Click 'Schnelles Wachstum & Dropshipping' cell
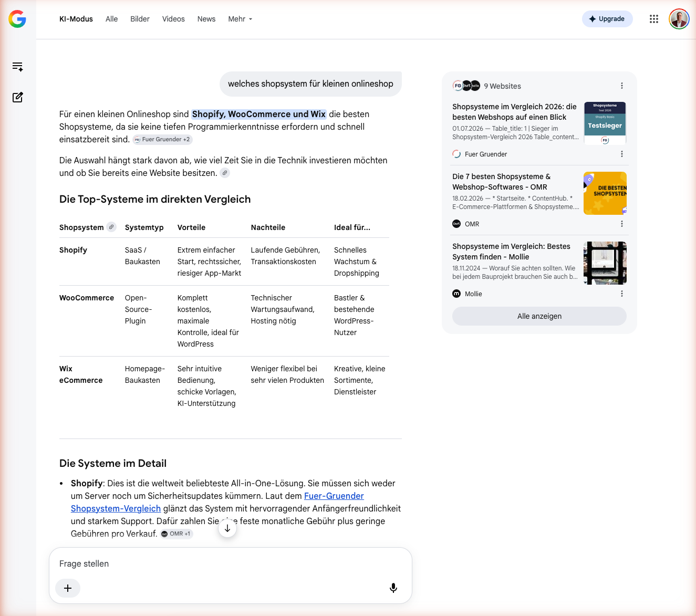 point(357,262)
